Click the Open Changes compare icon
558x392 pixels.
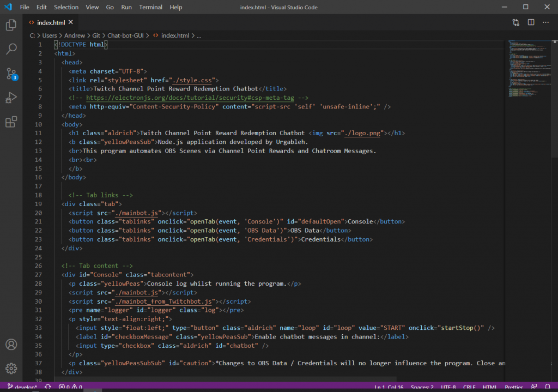[x=515, y=22]
